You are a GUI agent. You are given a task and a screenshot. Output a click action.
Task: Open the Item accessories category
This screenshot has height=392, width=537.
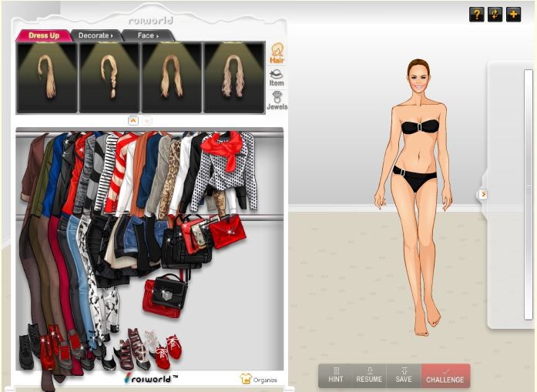click(276, 77)
